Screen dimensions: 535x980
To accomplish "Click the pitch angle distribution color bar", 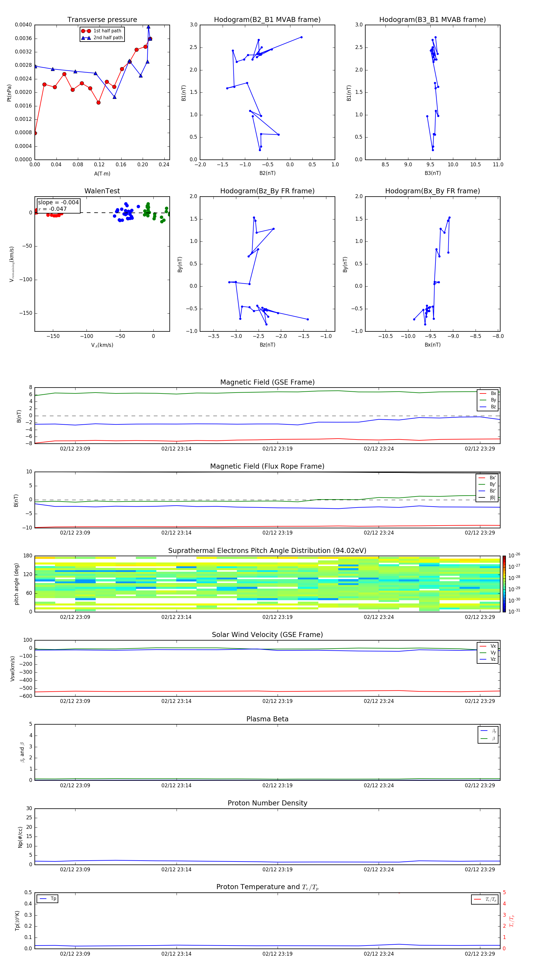I will tap(504, 584).
